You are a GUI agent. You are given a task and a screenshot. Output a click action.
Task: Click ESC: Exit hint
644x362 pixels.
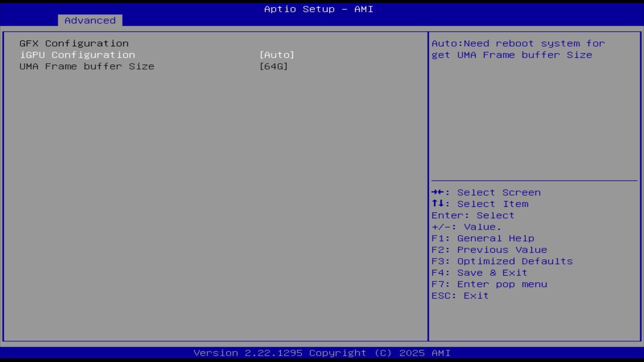tap(460, 296)
